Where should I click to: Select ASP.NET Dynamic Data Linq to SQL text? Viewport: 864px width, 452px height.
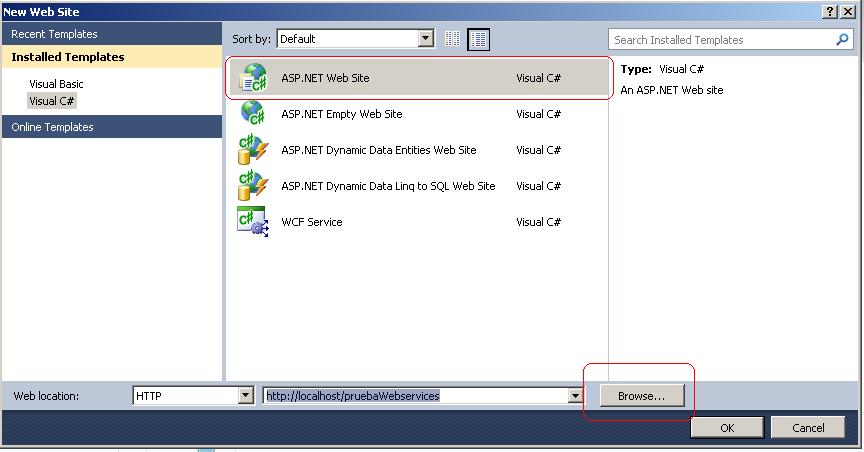pos(388,186)
